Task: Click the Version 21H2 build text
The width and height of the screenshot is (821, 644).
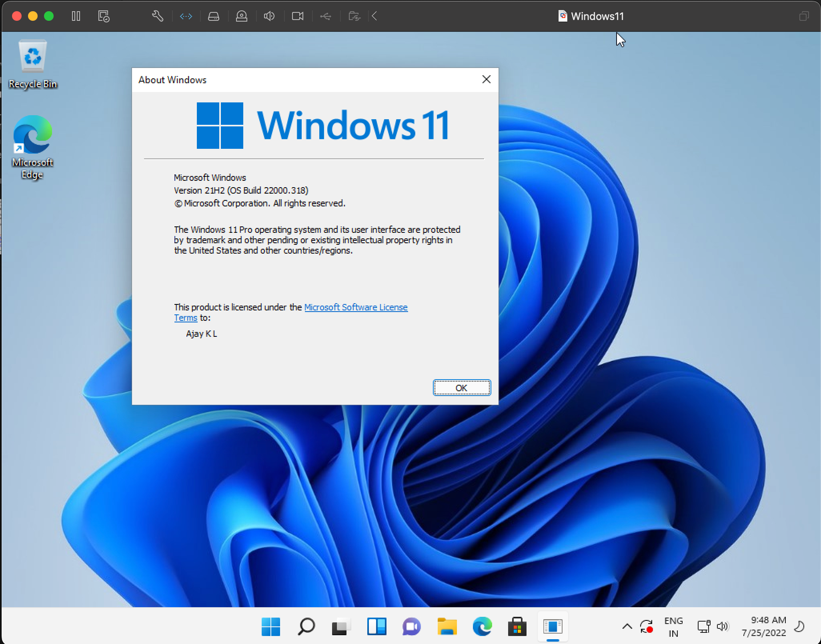Action: 241,190
